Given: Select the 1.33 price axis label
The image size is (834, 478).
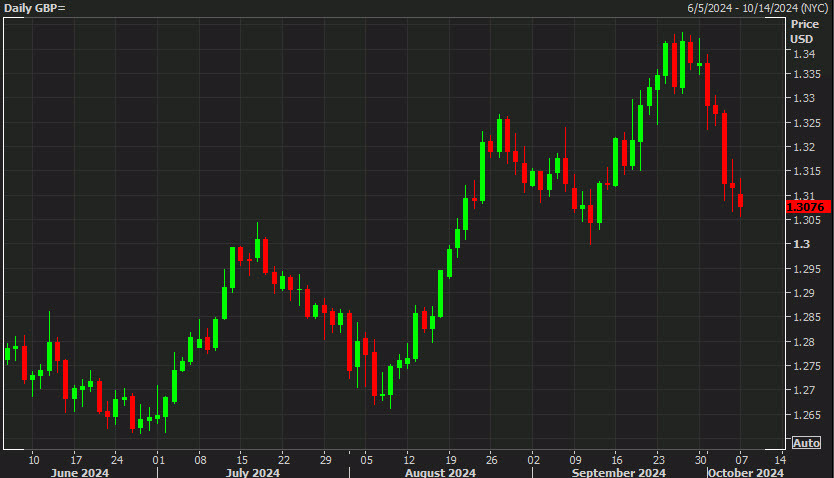Looking at the screenshot, I should tap(804, 98).
